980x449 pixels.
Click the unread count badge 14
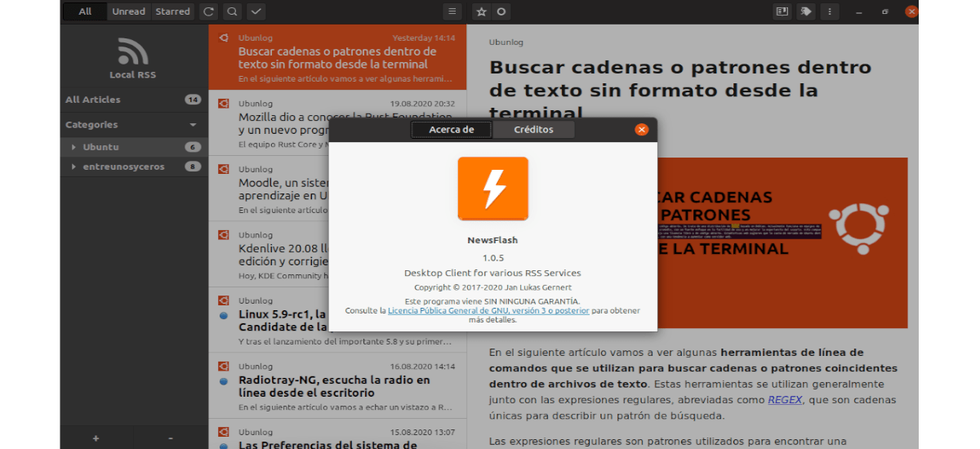click(193, 100)
